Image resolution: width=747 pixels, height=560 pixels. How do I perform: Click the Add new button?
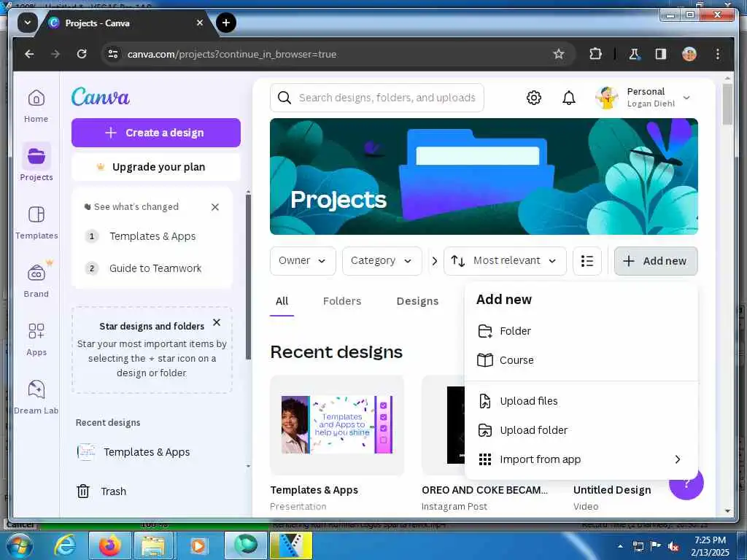[x=656, y=261]
